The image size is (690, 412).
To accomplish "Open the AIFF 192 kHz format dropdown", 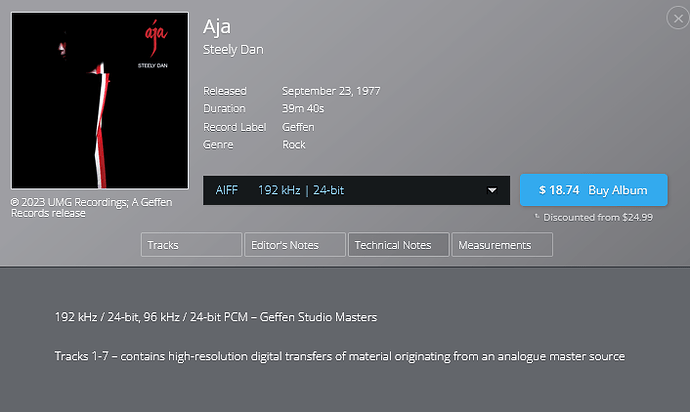I will coord(356,190).
